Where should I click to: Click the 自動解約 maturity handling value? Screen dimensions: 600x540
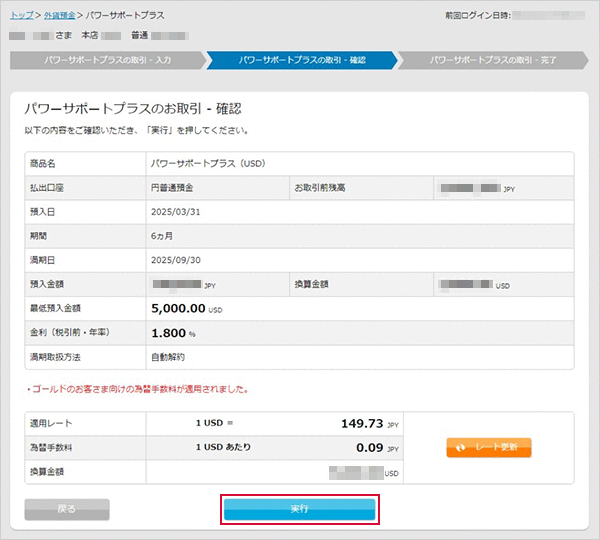pos(168,357)
